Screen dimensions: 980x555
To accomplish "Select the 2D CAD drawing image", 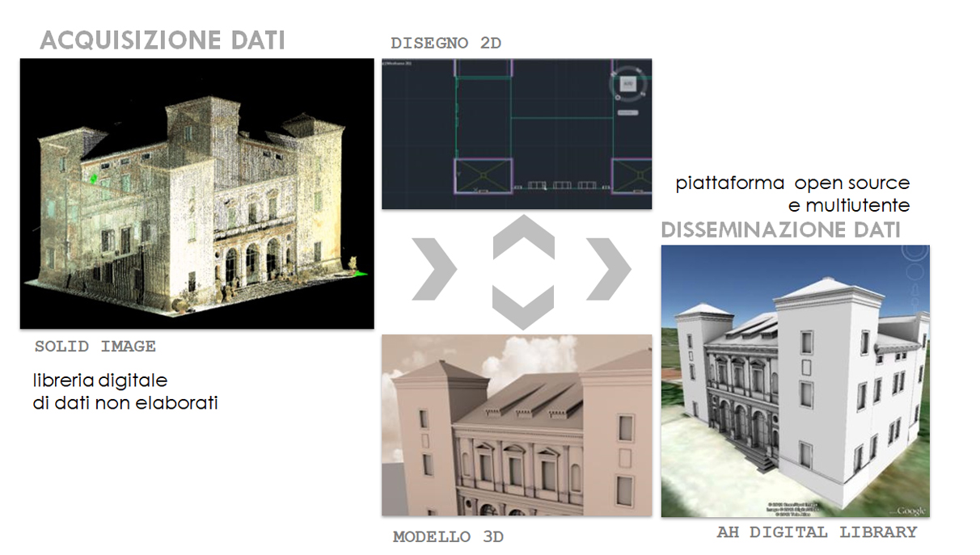I will point(517,134).
